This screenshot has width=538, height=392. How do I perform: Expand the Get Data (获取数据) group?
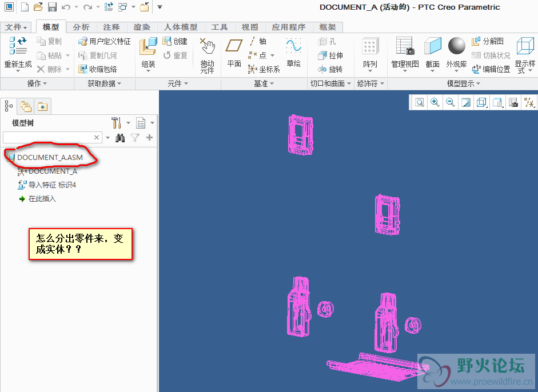pos(104,83)
